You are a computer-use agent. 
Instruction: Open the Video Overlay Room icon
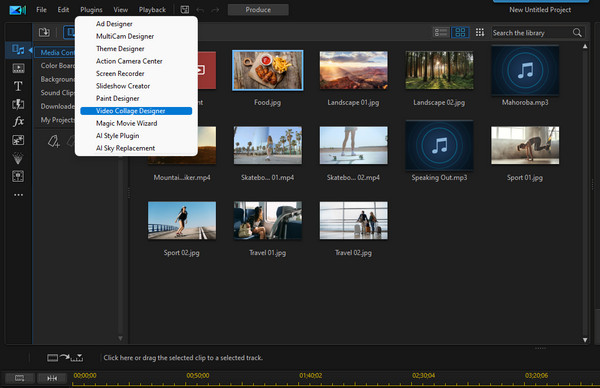[18, 140]
